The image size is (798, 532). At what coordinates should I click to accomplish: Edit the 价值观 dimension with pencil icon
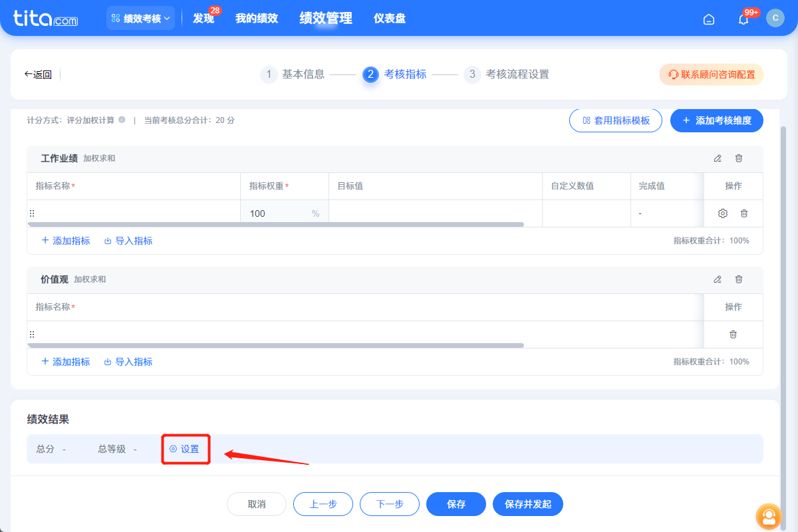tap(718, 279)
